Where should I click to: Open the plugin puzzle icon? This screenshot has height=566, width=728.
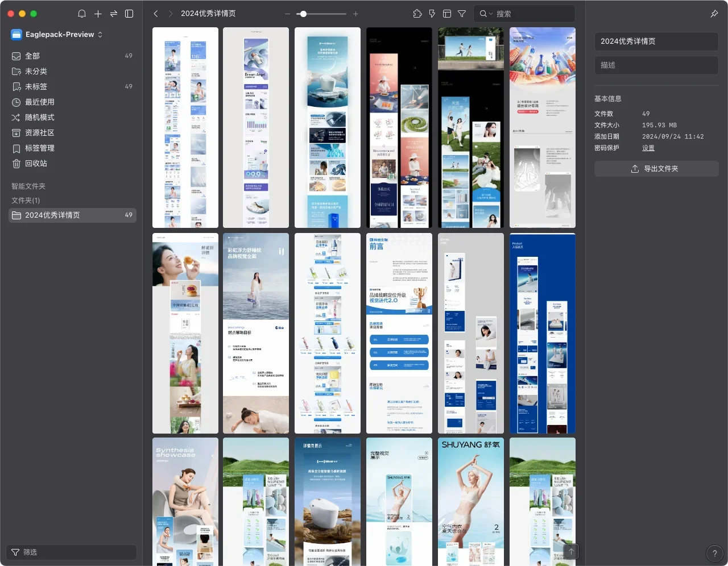tap(417, 14)
